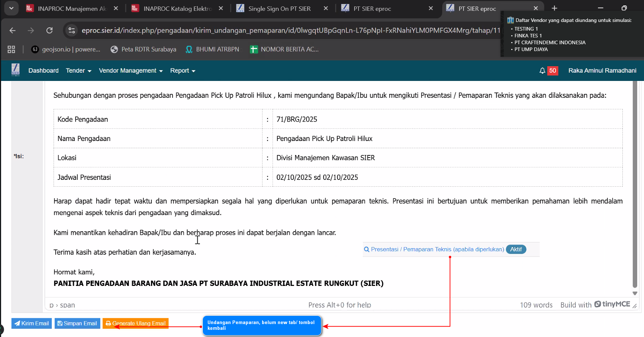Open the tab search chevron

(x=11, y=8)
